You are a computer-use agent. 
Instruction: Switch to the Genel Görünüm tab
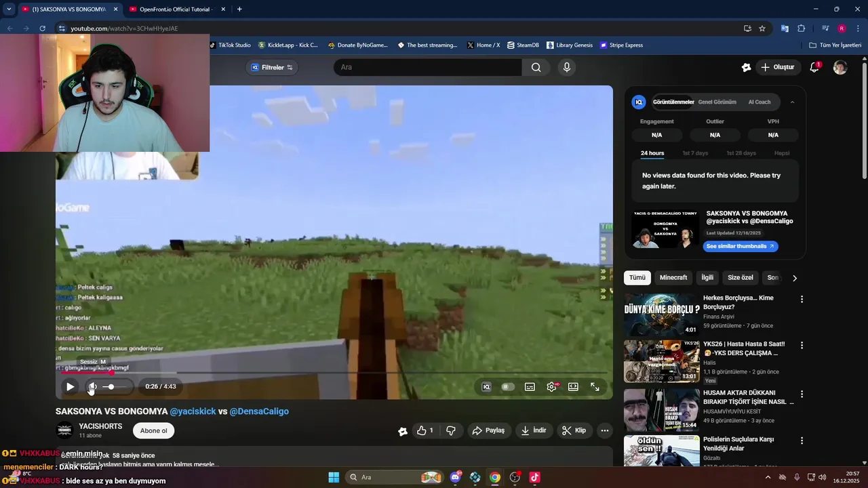pos(717,102)
